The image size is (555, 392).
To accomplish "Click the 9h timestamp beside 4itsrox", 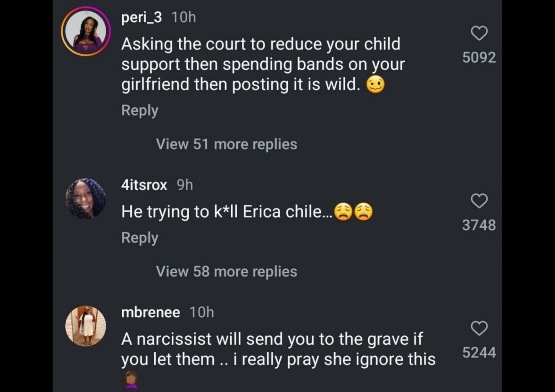I will tap(185, 185).
